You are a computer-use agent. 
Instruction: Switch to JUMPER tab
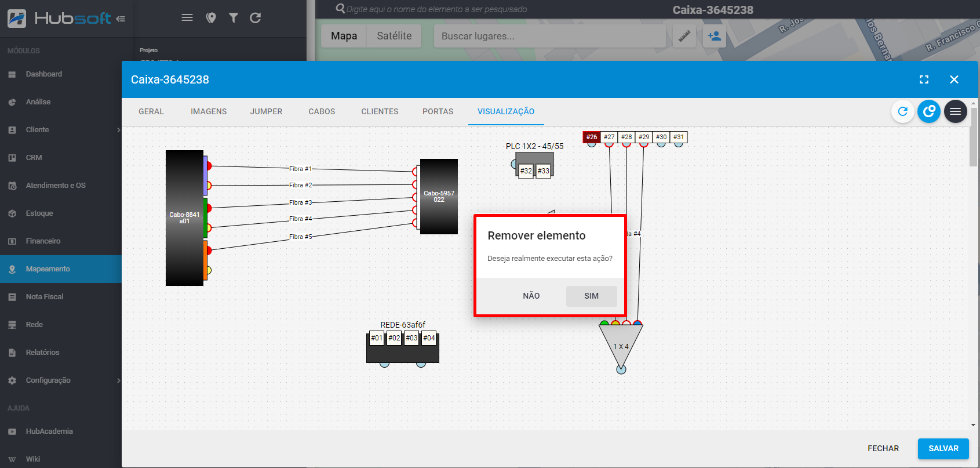pos(266,111)
